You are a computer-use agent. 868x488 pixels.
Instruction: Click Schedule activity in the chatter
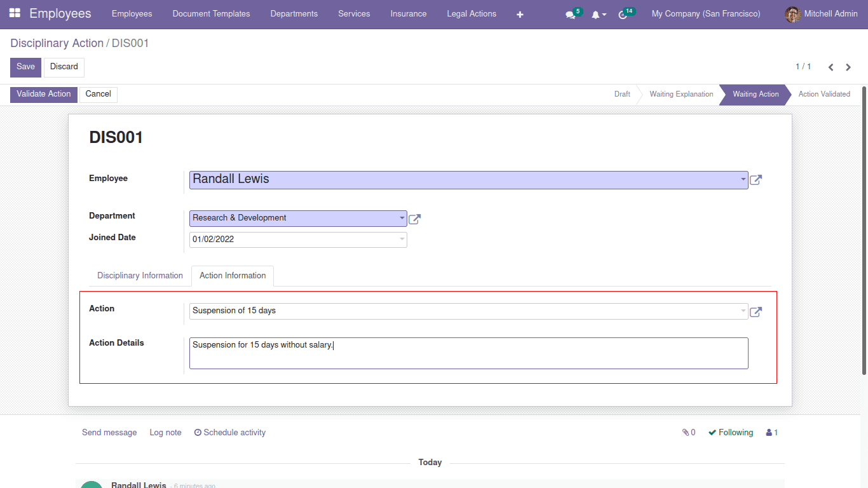[229, 432]
